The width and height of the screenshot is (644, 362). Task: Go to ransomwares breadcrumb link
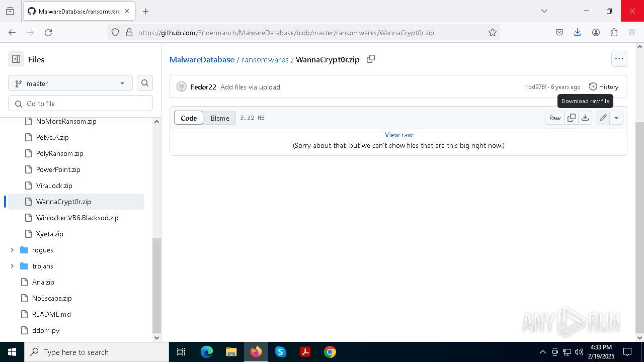pyautogui.click(x=265, y=59)
